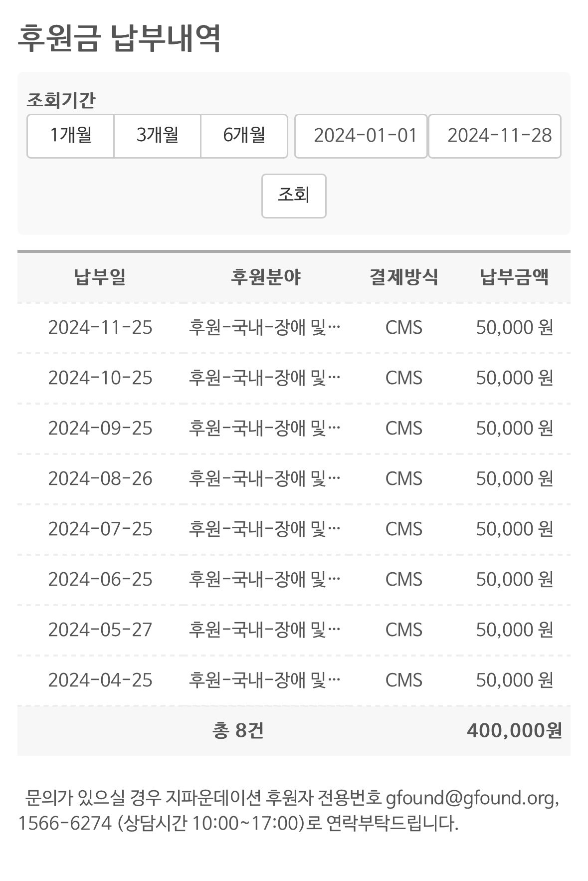Screen dimensions: 588x881
Task: Open the 2024-11-25 payment row
Action: coord(100,328)
